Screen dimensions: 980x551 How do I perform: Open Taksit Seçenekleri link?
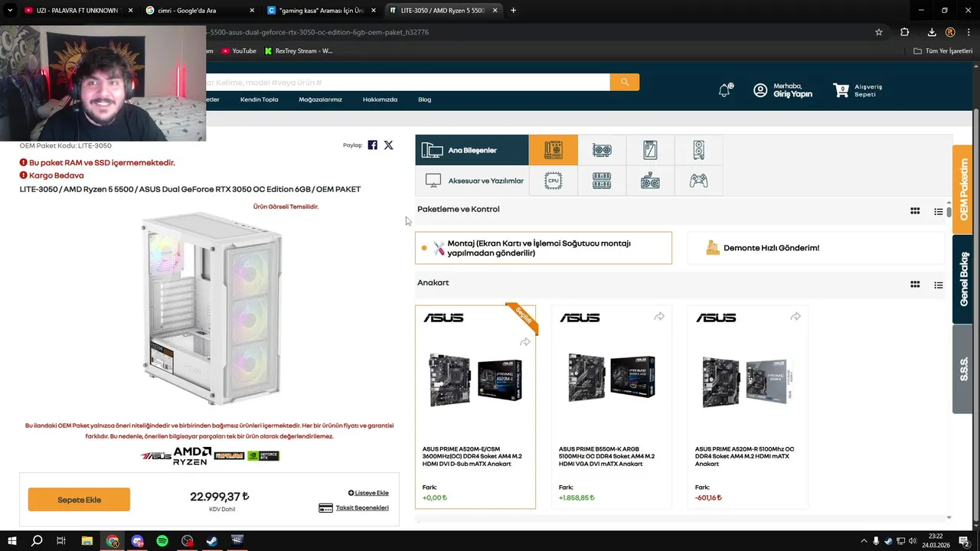[x=354, y=507]
